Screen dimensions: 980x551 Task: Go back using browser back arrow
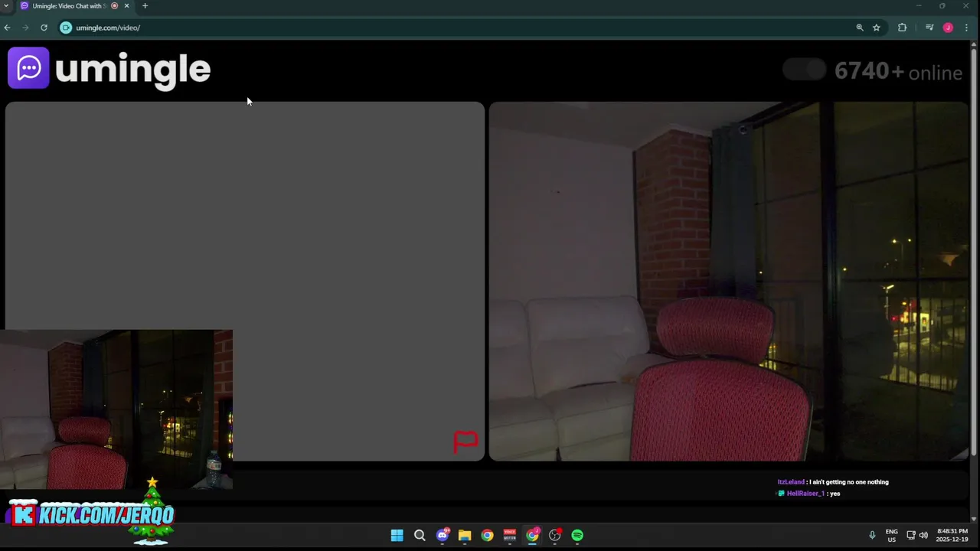click(x=7, y=28)
